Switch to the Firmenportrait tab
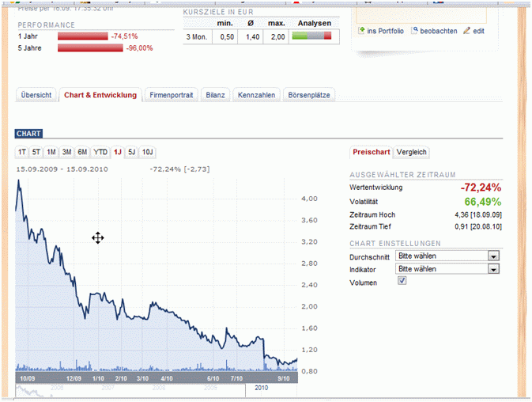Image resolution: width=532 pixels, height=402 pixels. [x=172, y=95]
